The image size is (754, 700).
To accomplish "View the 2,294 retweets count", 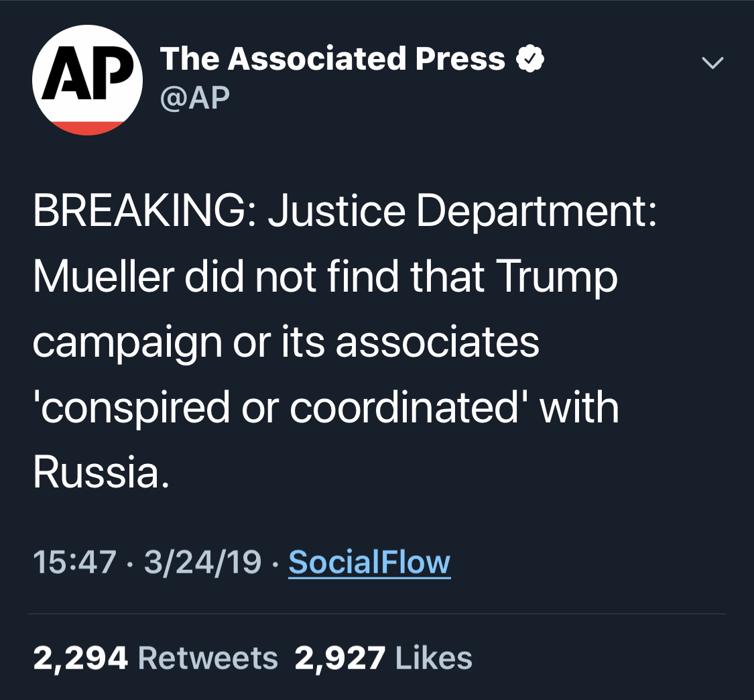I will point(80,658).
